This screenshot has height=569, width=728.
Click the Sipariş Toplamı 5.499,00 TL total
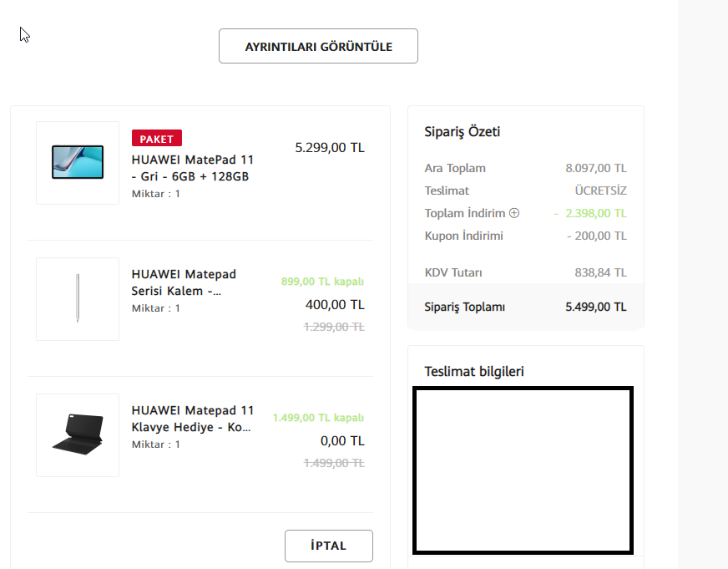596,307
